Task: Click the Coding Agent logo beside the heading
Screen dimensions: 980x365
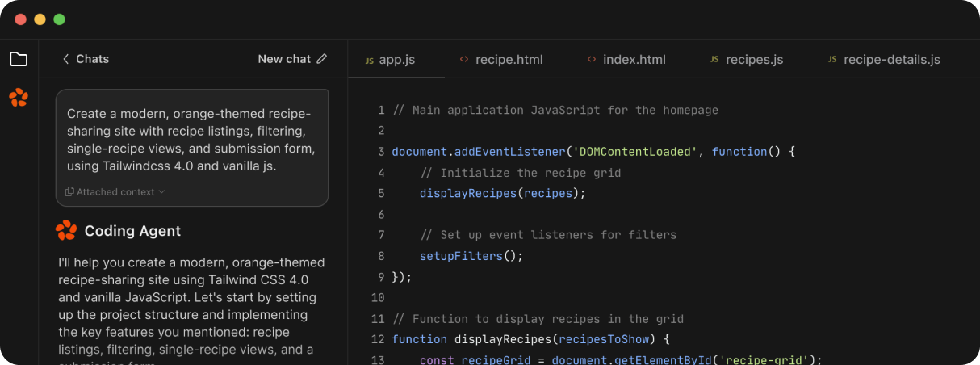Action: 66,231
